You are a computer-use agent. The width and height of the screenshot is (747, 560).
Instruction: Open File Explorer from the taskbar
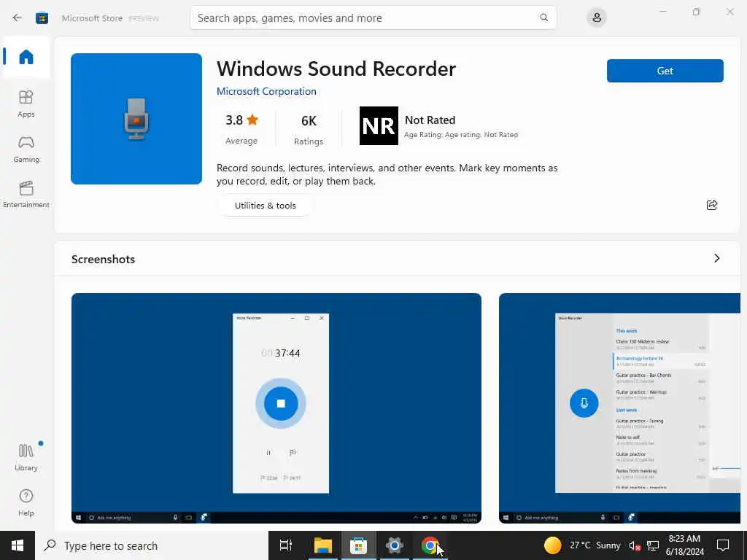click(322, 545)
